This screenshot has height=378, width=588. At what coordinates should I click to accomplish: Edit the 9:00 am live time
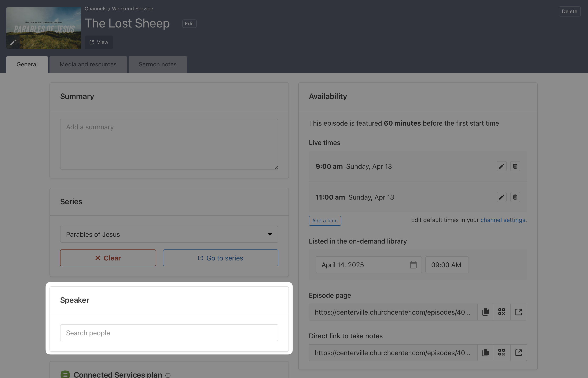501,166
